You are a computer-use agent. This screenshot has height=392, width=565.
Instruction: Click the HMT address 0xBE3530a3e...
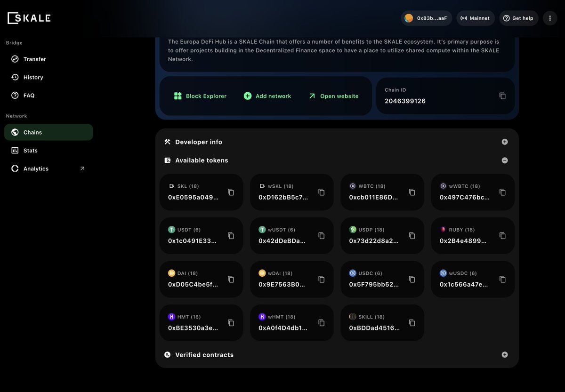pos(193,328)
